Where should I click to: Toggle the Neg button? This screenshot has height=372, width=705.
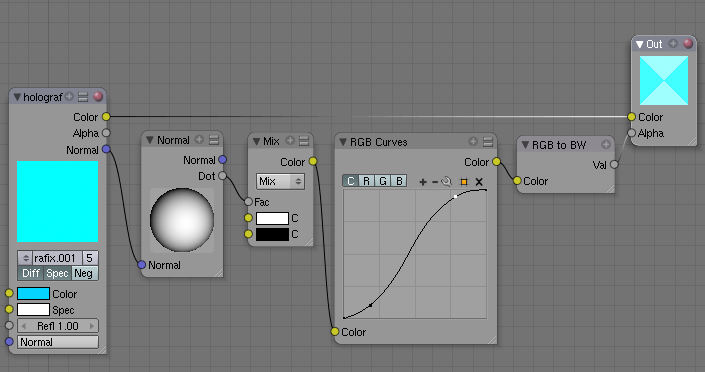84,273
